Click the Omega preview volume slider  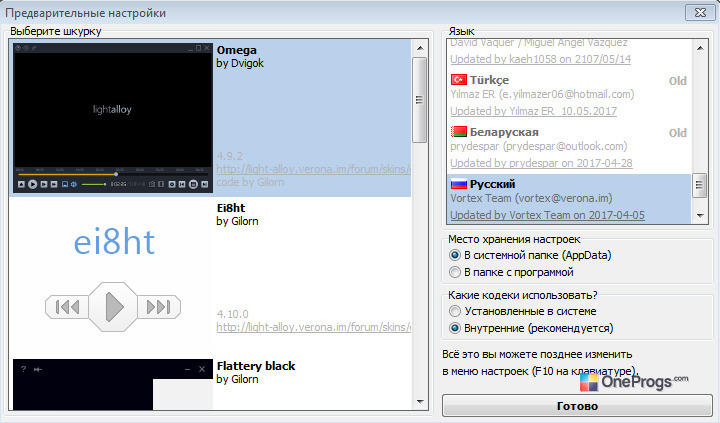coord(94,184)
